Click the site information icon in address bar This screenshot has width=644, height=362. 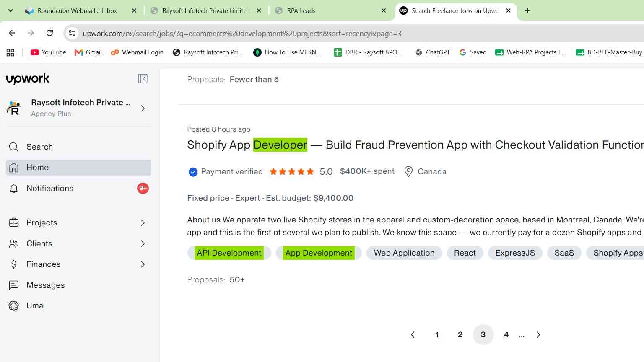tap(72, 33)
